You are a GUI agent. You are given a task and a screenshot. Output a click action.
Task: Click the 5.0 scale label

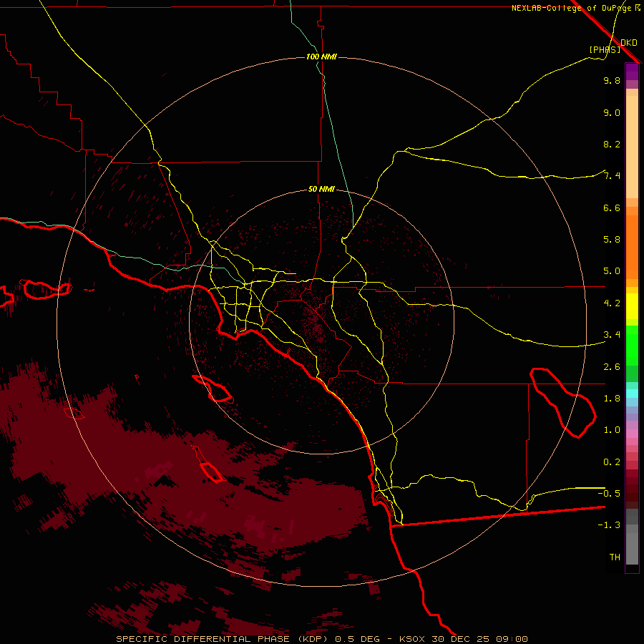(x=612, y=271)
